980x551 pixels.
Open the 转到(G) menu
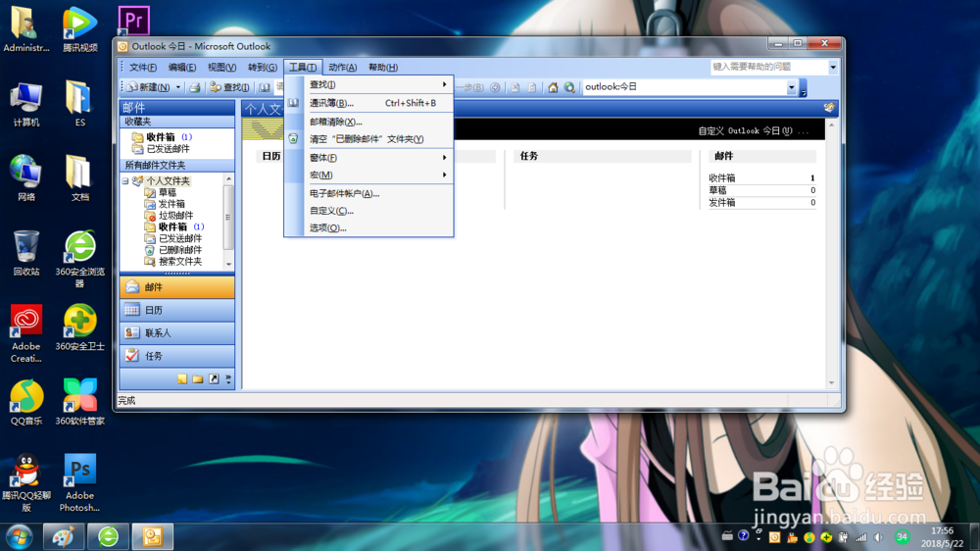coord(262,67)
